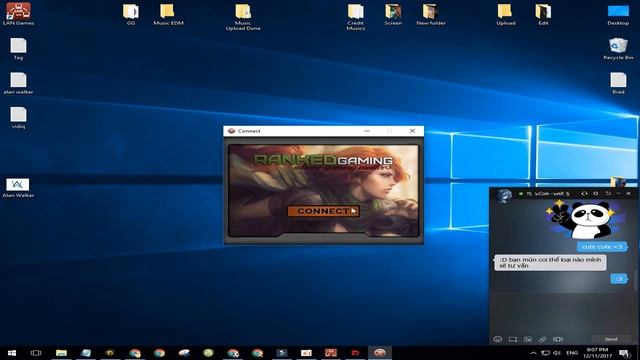Select the Alan Walker logo image file

point(18,188)
